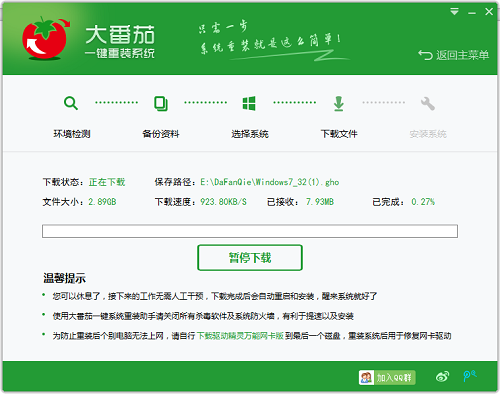Click 返回主菜单 to return to main menu
Viewport: 500px width, 394px height.
tap(454, 55)
